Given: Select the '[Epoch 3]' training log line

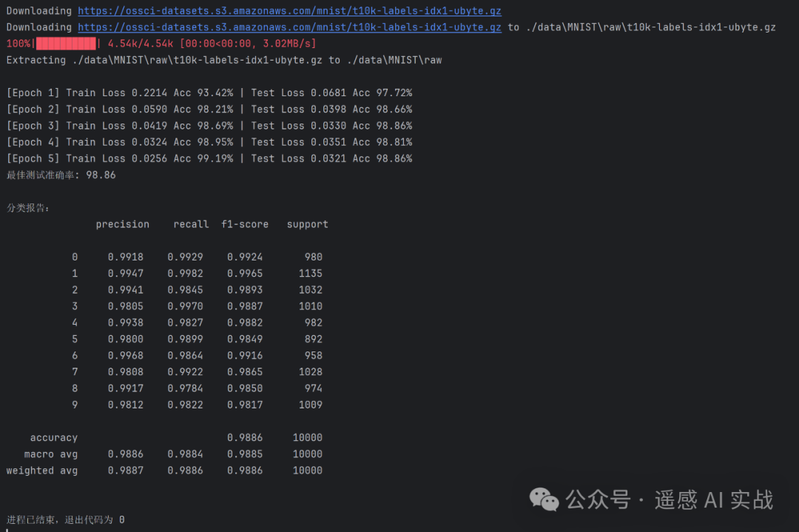Looking at the screenshot, I should click(209, 125).
